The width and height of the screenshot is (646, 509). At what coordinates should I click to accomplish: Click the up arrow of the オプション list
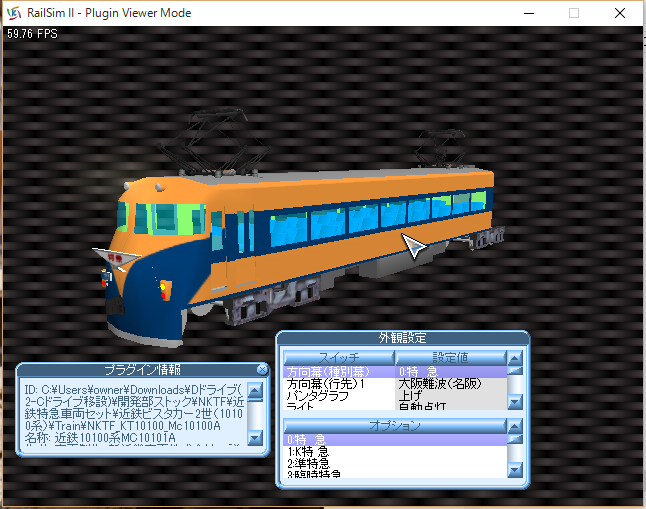point(515,426)
